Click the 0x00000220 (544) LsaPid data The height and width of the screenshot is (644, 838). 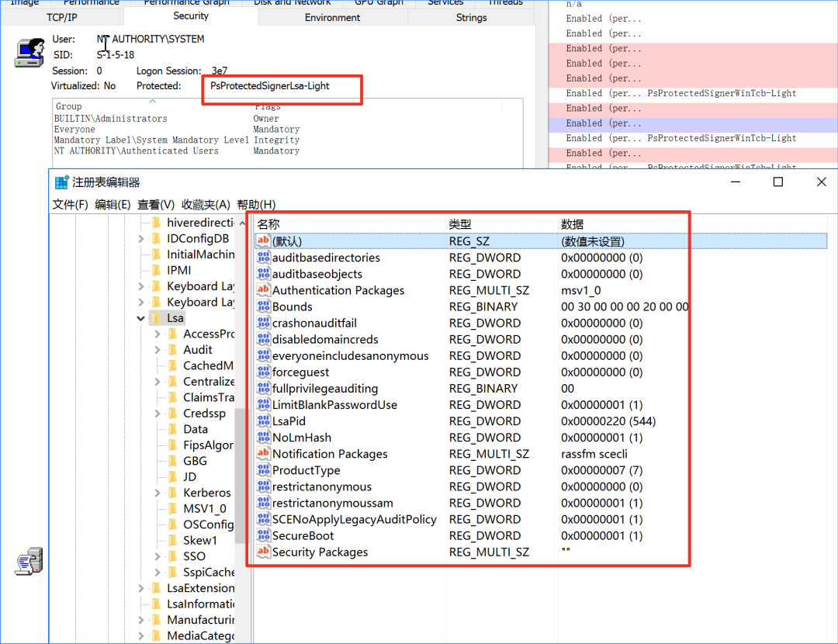click(608, 421)
